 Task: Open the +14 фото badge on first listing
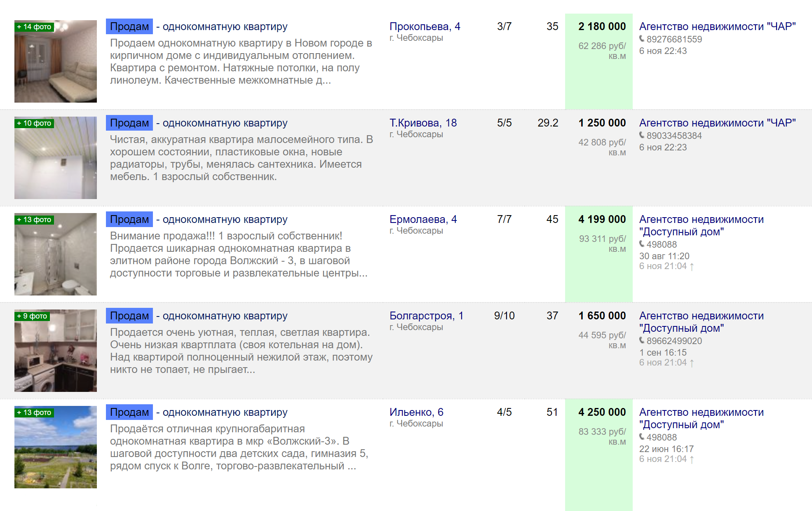(x=34, y=27)
